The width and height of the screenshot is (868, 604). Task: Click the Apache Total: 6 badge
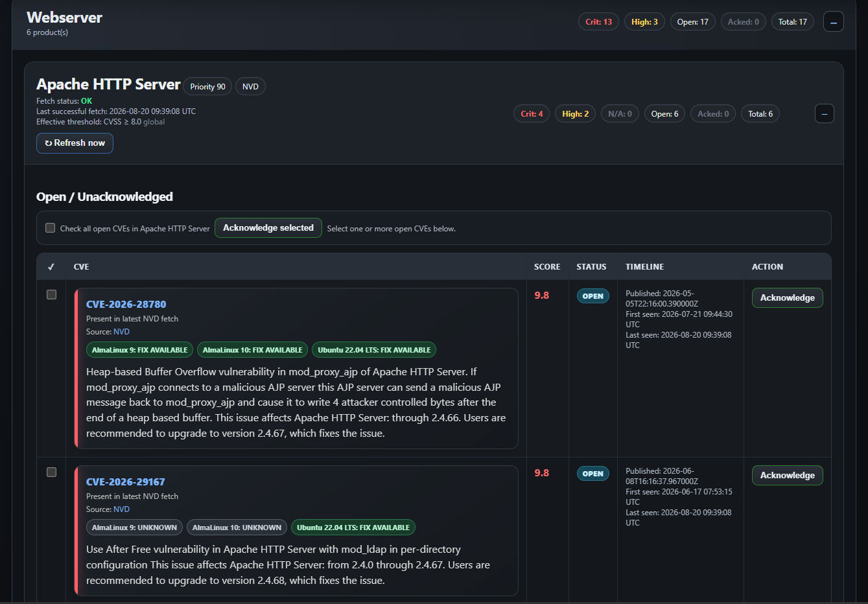click(x=760, y=114)
